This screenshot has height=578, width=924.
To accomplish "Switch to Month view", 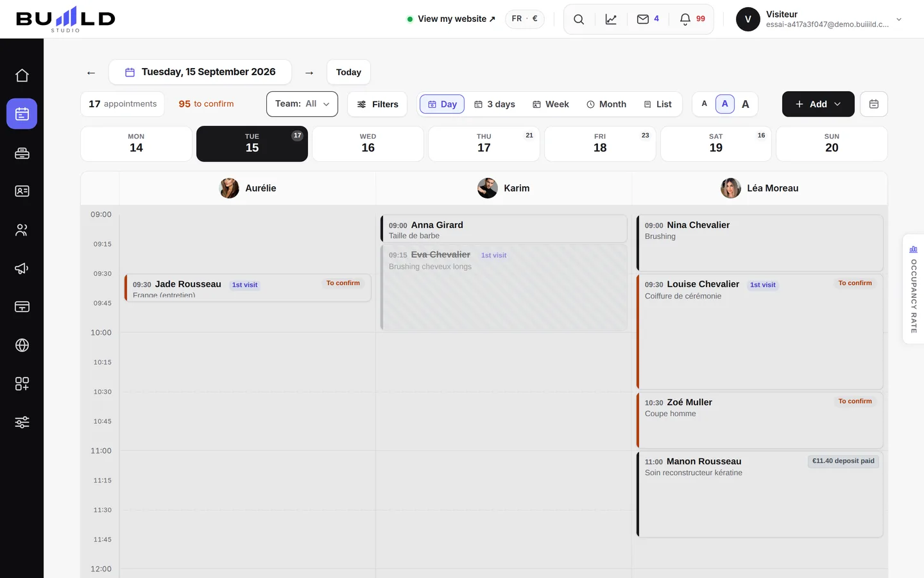I will [606, 104].
